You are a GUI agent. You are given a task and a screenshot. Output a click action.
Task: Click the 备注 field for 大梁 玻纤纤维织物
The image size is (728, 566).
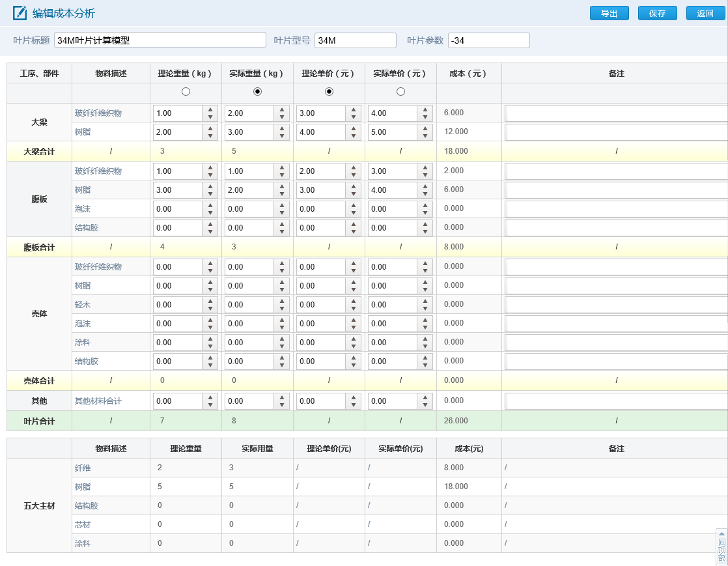pos(616,113)
